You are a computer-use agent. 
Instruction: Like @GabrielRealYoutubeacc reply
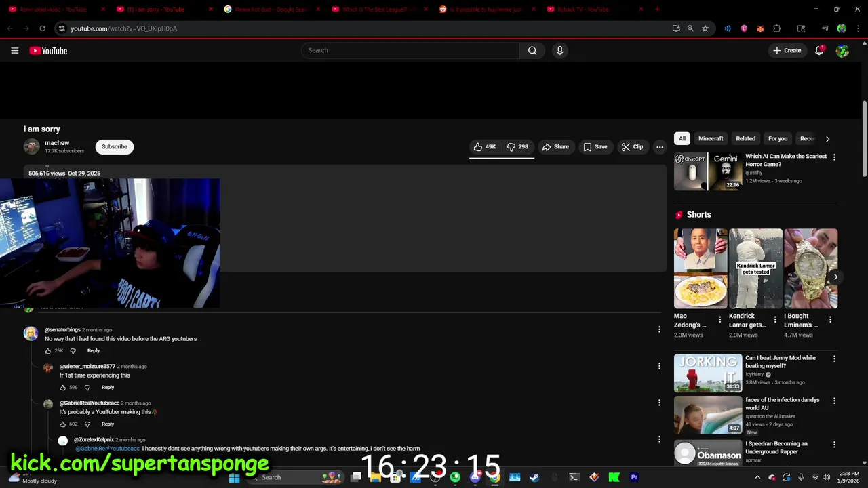(x=62, y=424)
